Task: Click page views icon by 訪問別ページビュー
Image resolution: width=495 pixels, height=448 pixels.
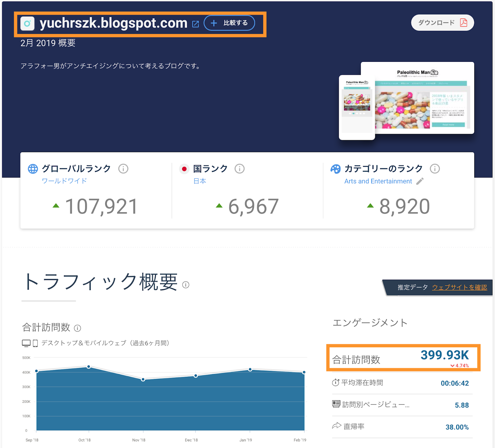Action: point(336,404)
